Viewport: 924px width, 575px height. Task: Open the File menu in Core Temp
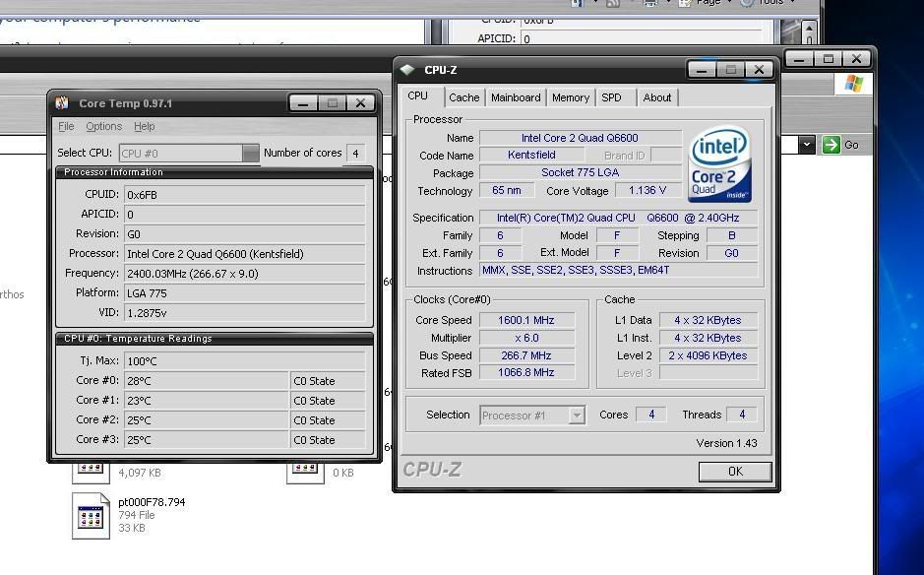point(66,126)
